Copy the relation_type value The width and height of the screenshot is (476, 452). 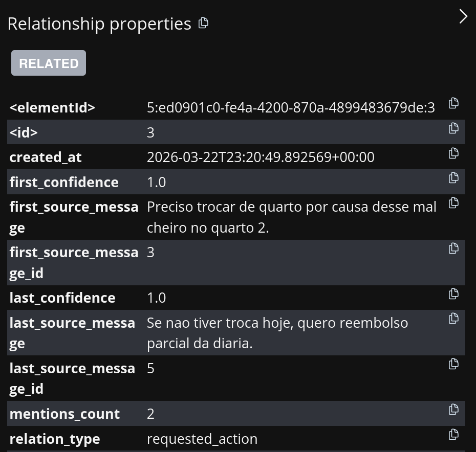pyautogui.click(x=453, y=435)
